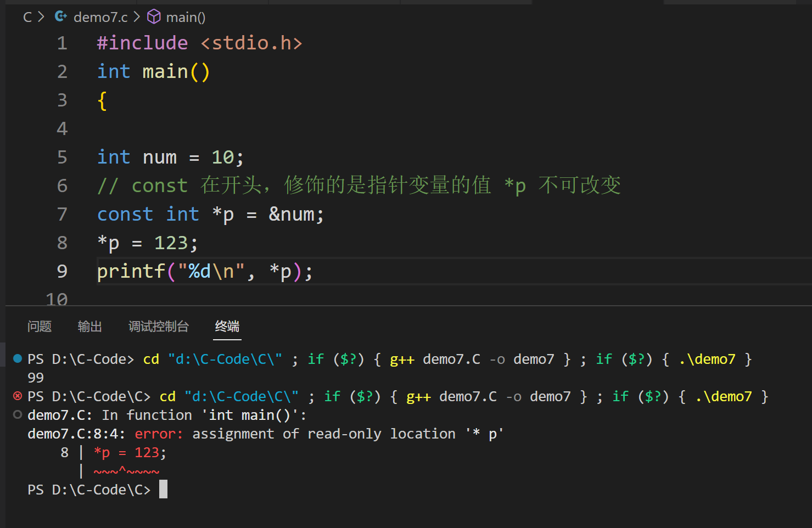812x528 pixels.
Task: Select the 终端 panel tab
Action: point(227,327)
